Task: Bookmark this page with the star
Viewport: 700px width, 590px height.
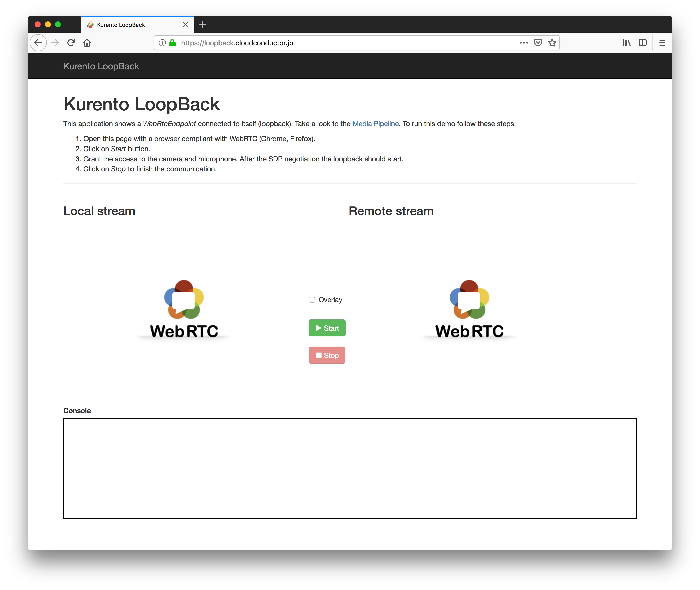Action: [552, 43]
